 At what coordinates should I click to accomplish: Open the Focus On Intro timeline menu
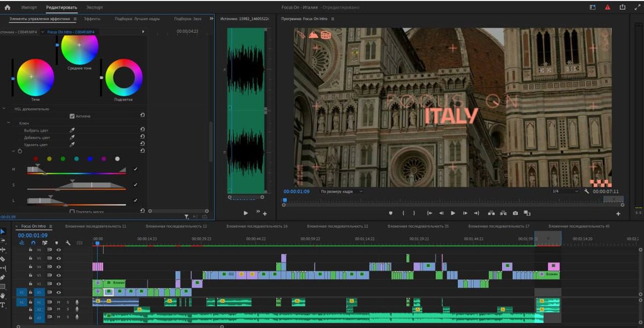(51, 226)
